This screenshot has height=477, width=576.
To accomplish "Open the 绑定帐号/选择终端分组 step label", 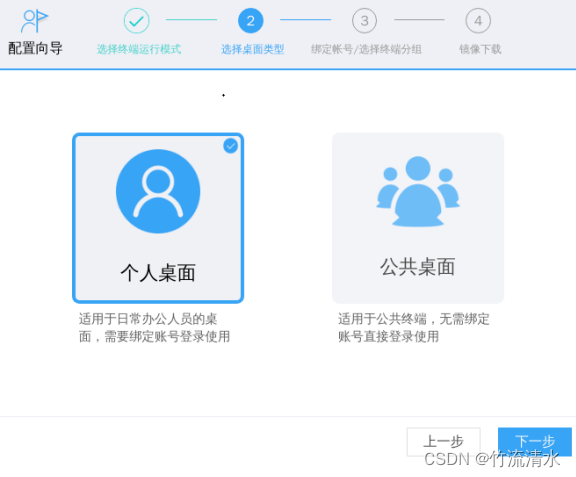I will (366, 49).
